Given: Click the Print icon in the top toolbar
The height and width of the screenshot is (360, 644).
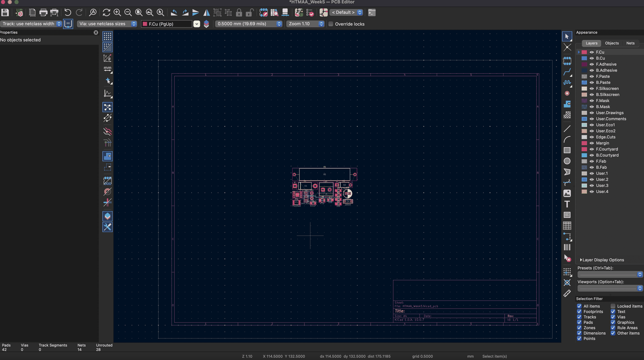Looking at the screenshot, I should 43,12.
